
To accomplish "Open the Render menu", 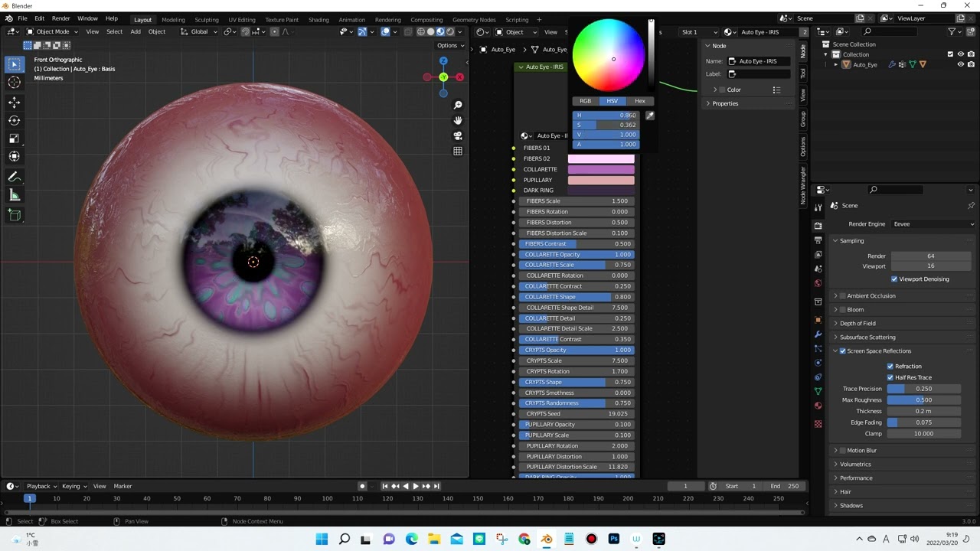I will coord(60,18).
